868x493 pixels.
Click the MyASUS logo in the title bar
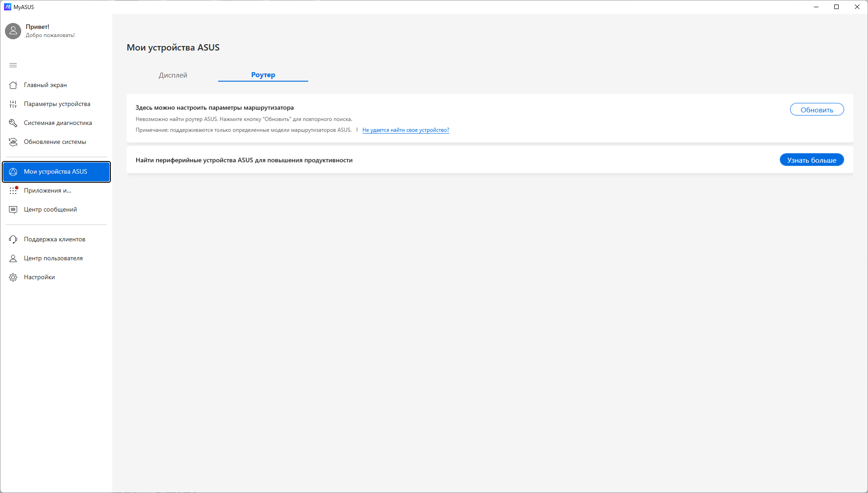(x=7, y=7)
